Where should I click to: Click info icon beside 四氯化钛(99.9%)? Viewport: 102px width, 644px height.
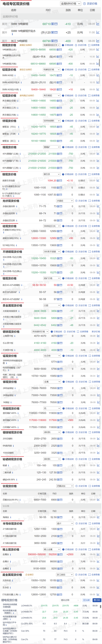(20, 500)
